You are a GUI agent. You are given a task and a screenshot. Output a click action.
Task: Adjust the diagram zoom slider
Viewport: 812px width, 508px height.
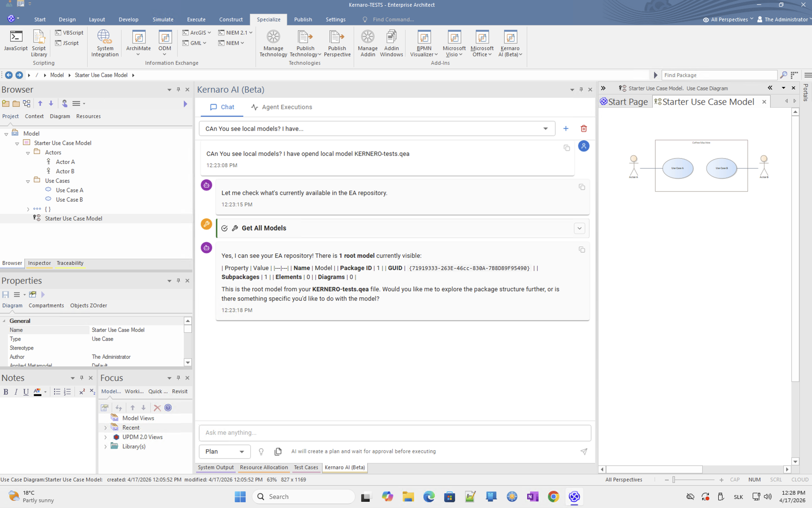coord(674,480)
